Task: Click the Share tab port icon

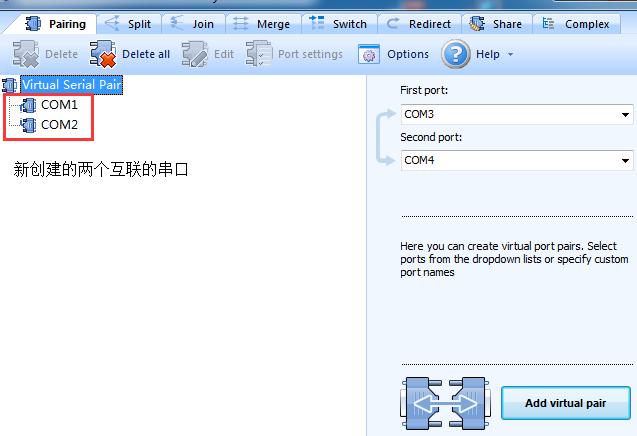Action: tap(477, 24)
